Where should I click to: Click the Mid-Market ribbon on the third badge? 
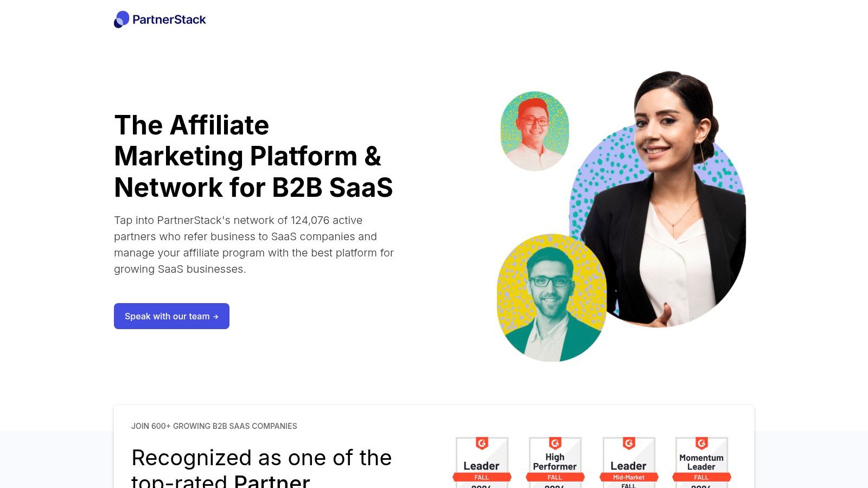click(x=629, y=477)
